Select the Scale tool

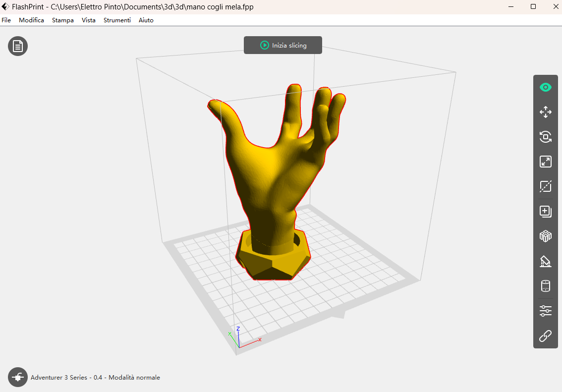click(x=545, y=162)
